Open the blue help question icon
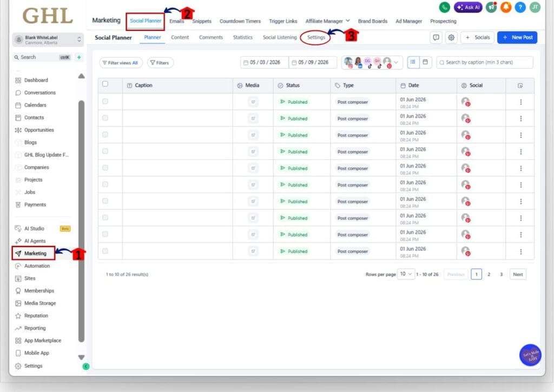This screenshot has width=554, height=392. 520,7
